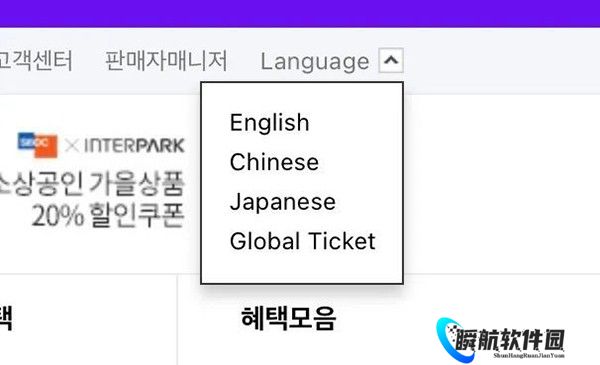Select English from the language menu
The height and width of the screenshot is (365, 600).
[x=269, y=123]
